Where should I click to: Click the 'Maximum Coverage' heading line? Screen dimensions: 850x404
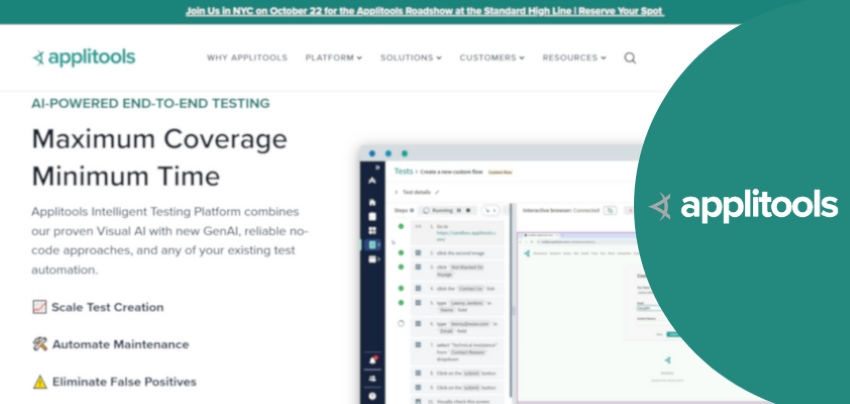coord(159,139)
